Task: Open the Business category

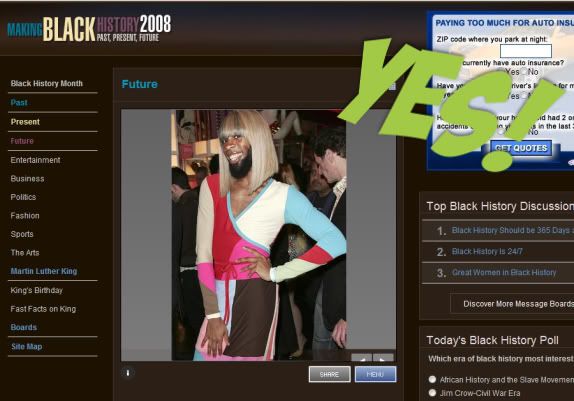Action: [x=27, y=179]
